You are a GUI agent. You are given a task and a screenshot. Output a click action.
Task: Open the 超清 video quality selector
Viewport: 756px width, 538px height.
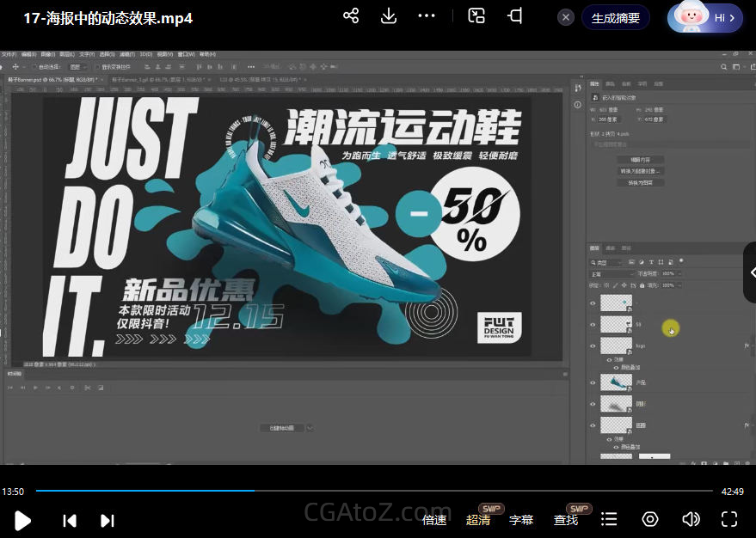(x=478, y=520)
